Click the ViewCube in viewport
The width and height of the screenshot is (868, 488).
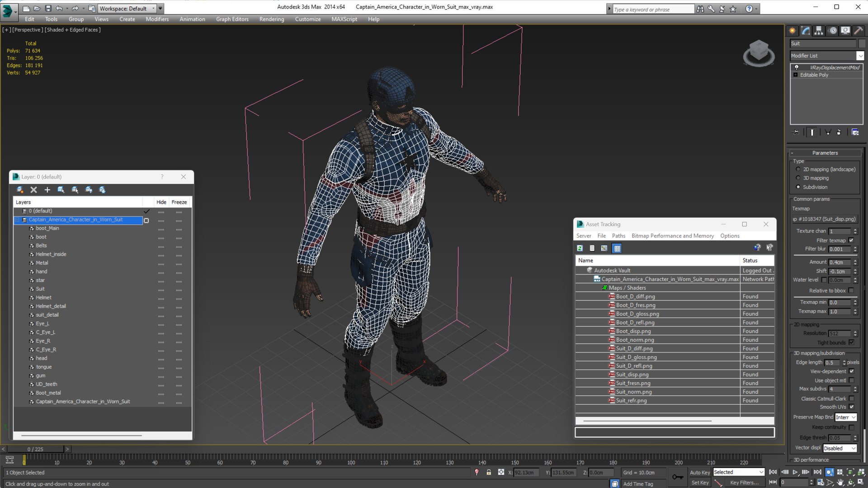tap(759, 53)
